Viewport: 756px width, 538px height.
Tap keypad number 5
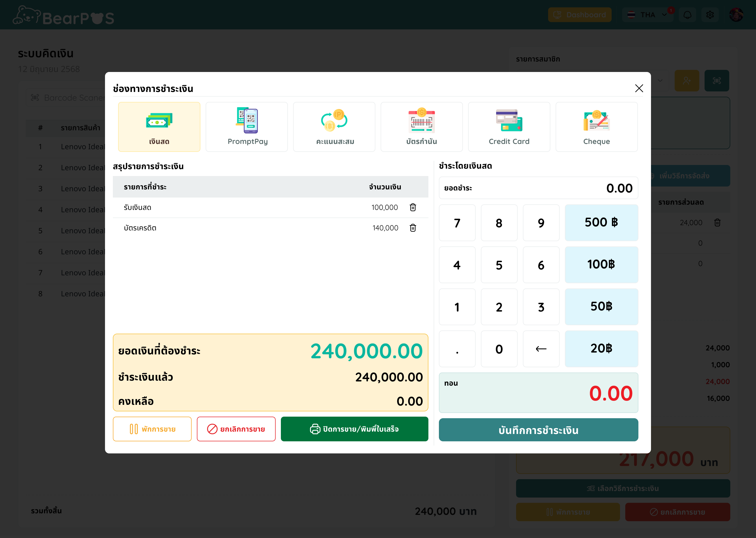click(x=499, y=265)
